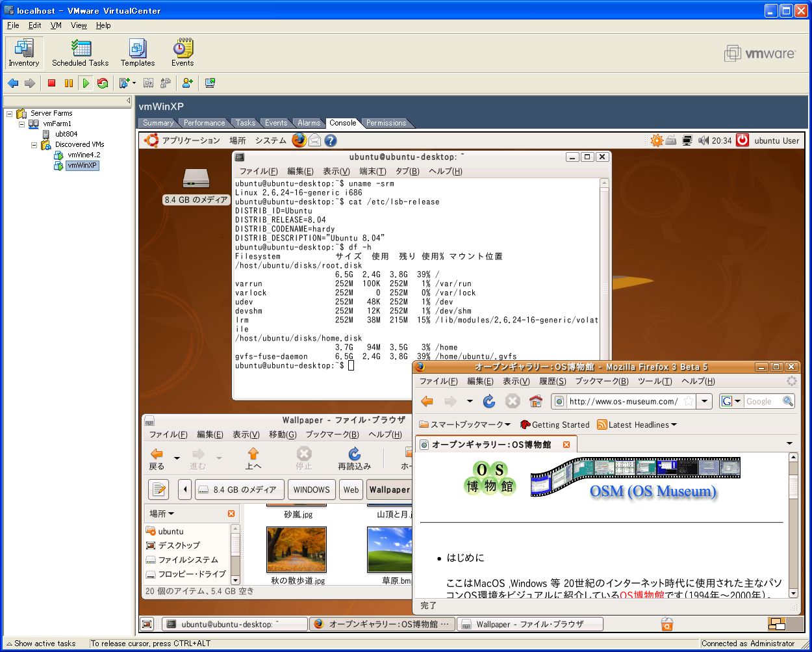Click the Web path button in file browser
Screen dimensions: 812x652
(351, 489)
